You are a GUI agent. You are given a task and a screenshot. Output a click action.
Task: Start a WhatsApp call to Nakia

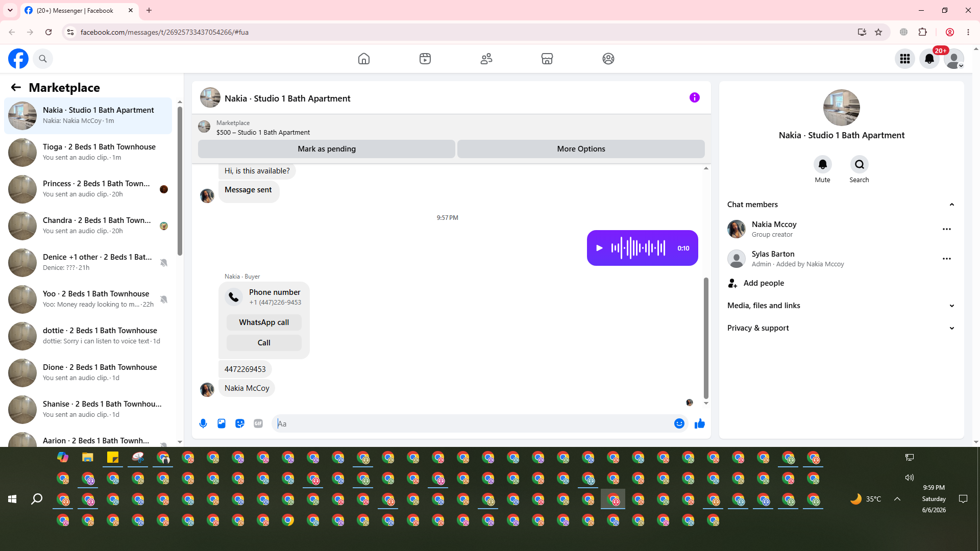264,322
